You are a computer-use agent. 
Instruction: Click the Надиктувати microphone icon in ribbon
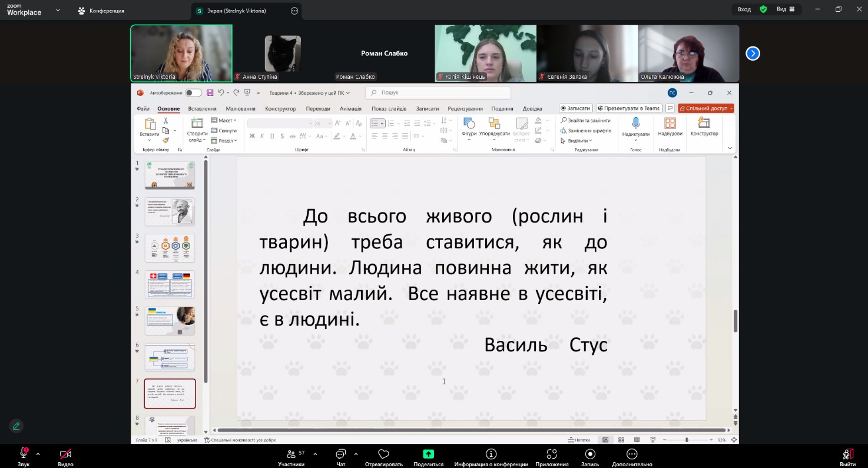pos(635,123)
